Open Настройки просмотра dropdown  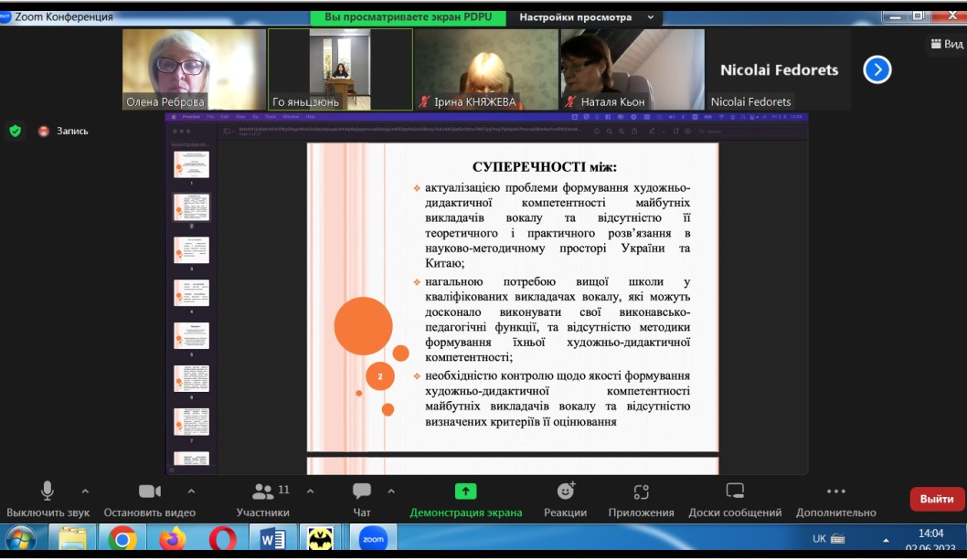point(587,17)
